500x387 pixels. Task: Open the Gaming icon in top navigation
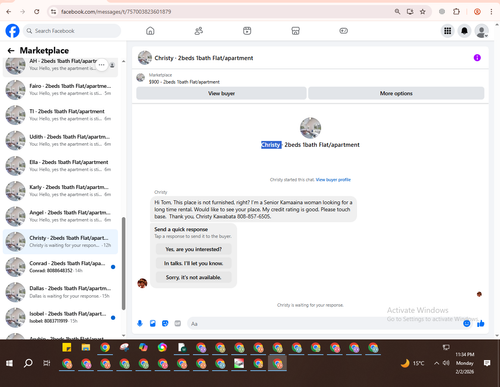tap(343, 31)
